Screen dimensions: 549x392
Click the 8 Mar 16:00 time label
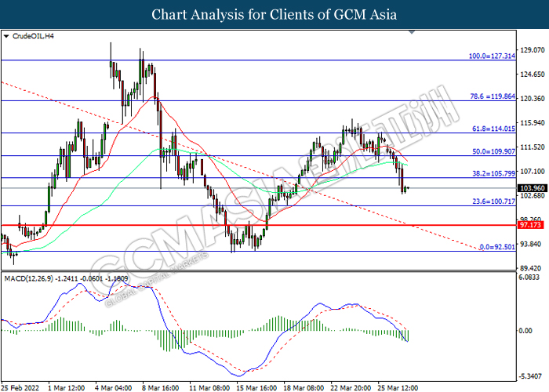coord(160,388)
